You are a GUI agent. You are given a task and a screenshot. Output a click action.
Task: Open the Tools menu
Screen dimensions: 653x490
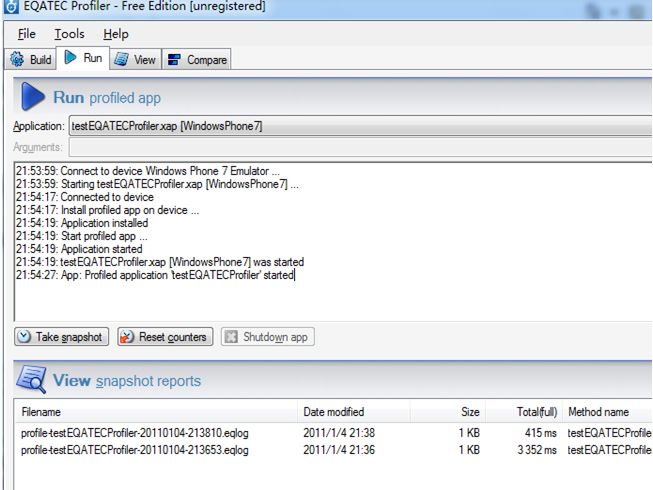tap(70, 34)
